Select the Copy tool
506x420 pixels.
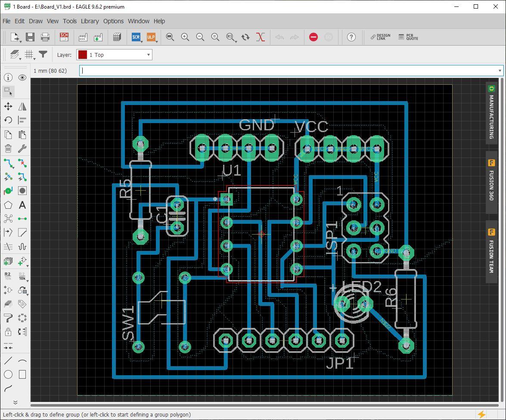click(x=8, y=135)
